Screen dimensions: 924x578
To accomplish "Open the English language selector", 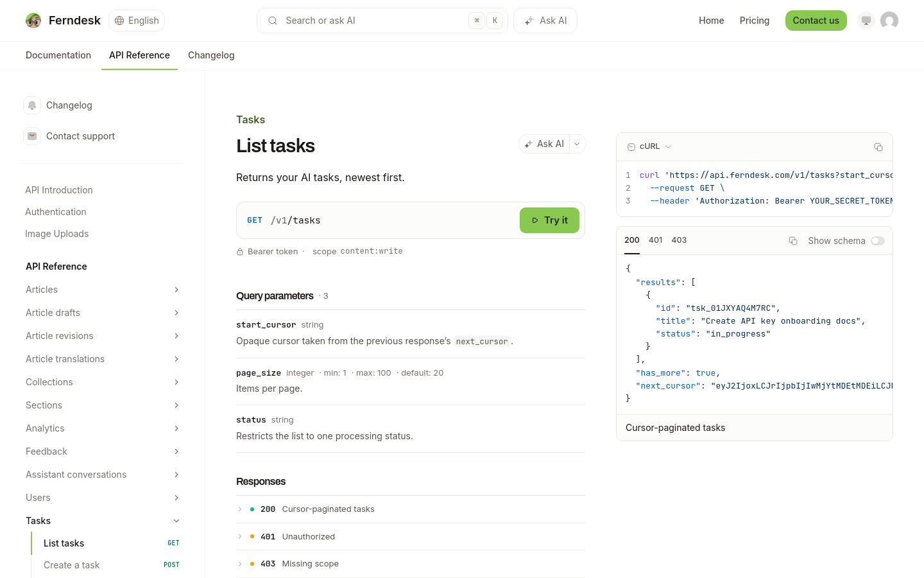I will click(x=137, y=21).
